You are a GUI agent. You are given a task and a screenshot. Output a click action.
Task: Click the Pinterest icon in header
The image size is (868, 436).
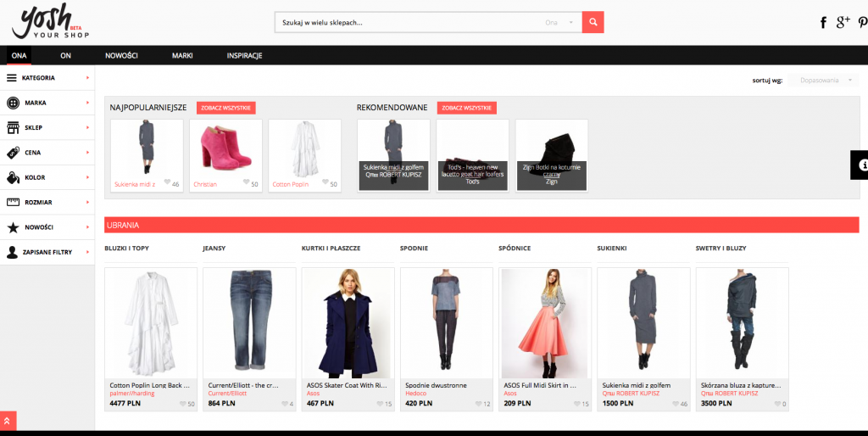[x=862, y=23]
